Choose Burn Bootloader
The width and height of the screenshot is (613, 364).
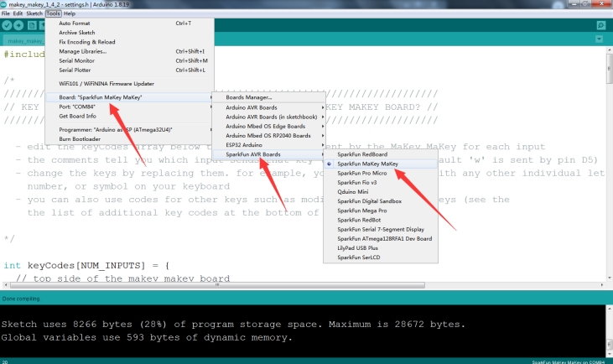130,138
